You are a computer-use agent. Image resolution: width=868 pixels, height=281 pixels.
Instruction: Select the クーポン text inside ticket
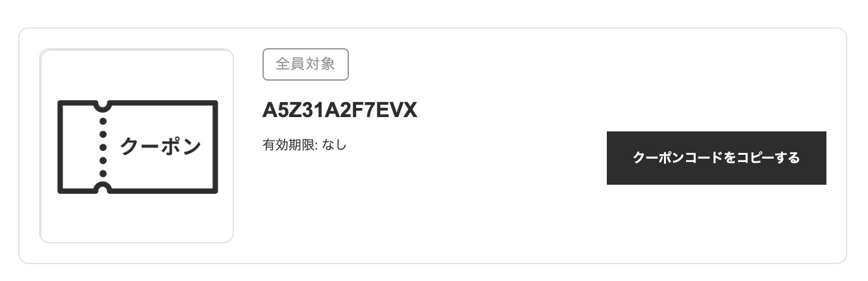160,147
